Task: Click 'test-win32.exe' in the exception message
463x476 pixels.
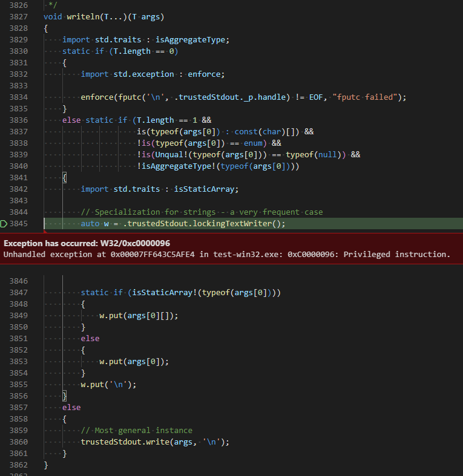Action: point(246,255)
